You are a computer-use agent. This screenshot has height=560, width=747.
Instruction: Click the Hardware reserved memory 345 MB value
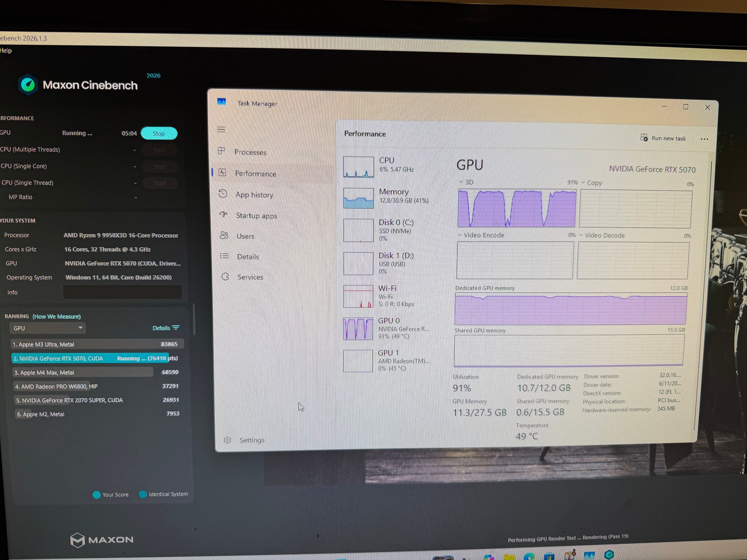(x=666, y=409)
